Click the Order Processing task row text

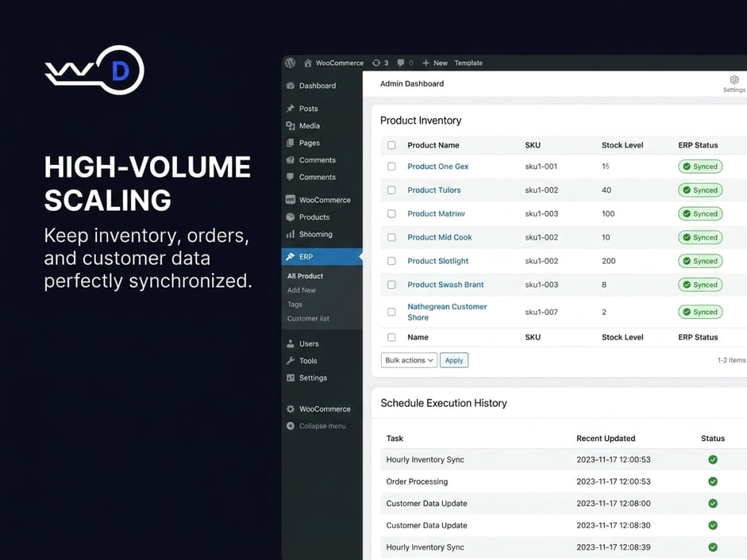pos(417,482)
